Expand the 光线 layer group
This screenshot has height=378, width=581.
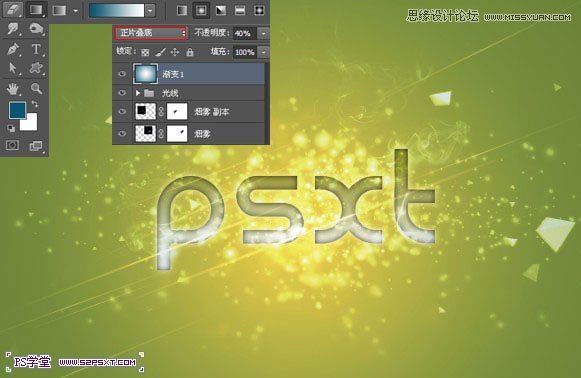point(138,93)
